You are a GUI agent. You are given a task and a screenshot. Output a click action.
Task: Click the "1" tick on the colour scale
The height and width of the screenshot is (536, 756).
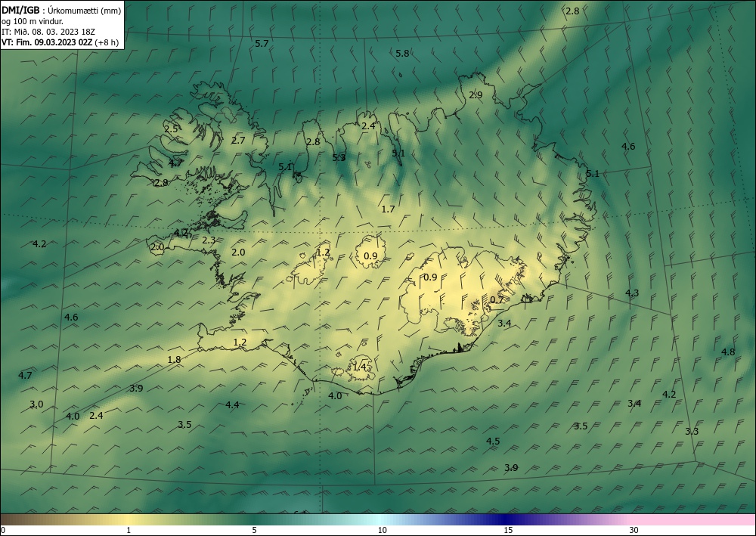pyautogui.click(x=129, y=530)
